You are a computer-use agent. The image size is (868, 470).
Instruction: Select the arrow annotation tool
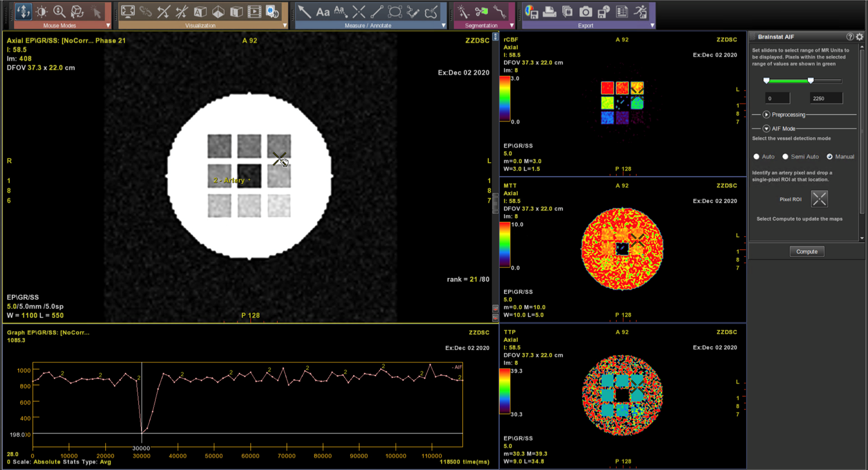305,11
